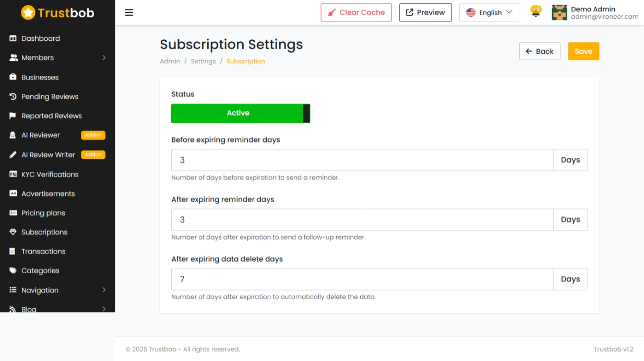Expand the Members submenu chevron

tap(104, 58)
